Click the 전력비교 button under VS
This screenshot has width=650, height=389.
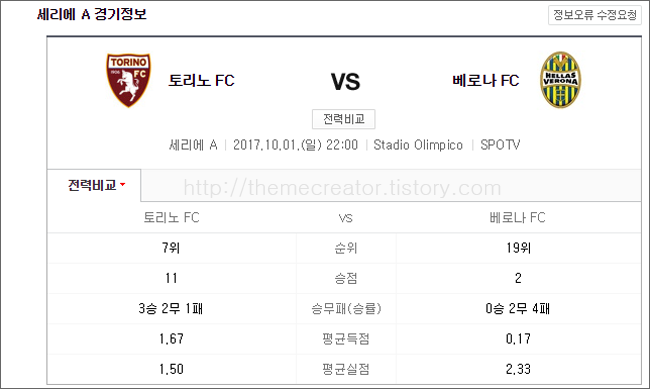(x=344, y=119)
